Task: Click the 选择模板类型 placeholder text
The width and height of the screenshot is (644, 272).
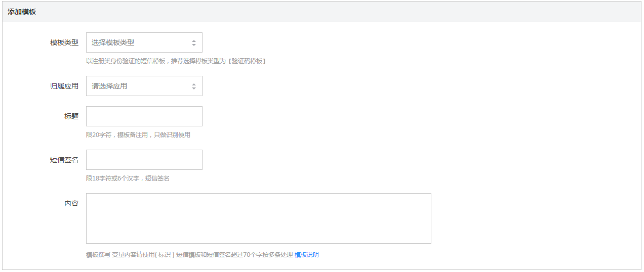Action: [x=113, y=43]
